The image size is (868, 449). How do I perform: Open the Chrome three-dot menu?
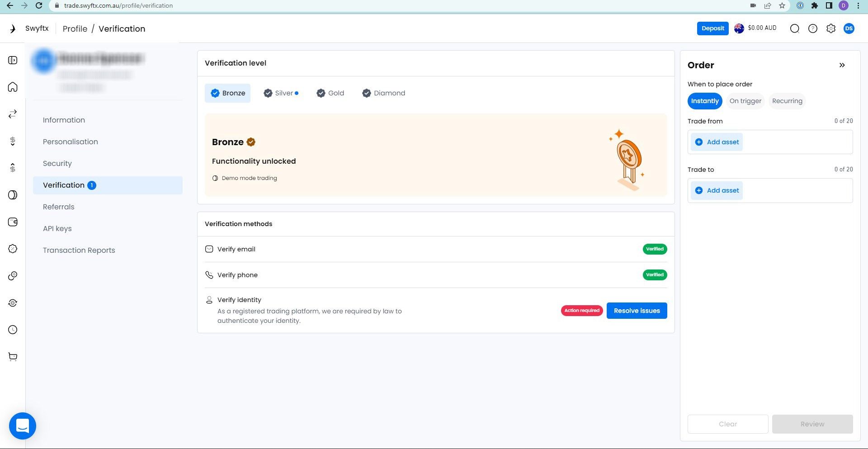click(858, 6)
